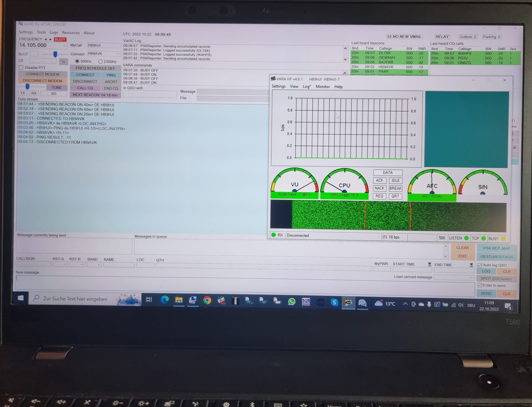The height and width of the screenshot is (407, 532).
Task: Click the PING button
Action: pos(111,75)
